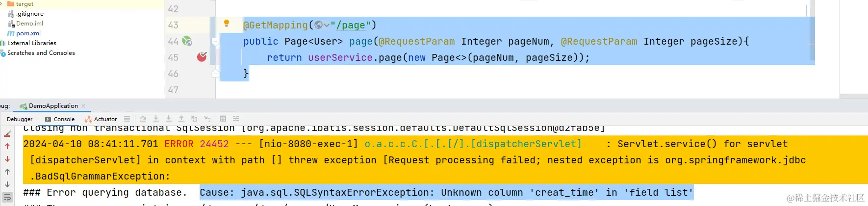Viewport: 868px width, 206px height.
Task: Click the .BadSqlGrammarException: console line
Action: 100,176
